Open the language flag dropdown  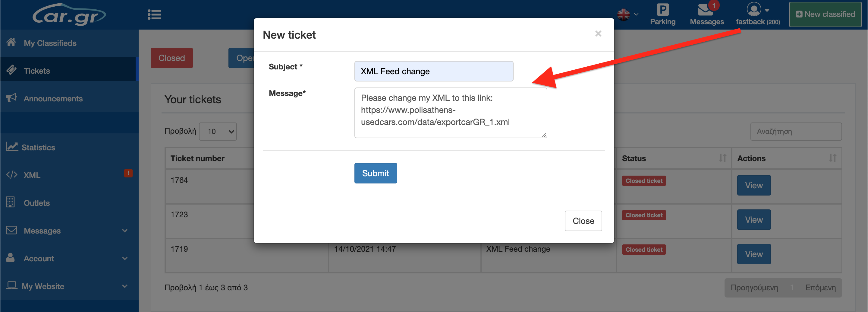[628, 14]
